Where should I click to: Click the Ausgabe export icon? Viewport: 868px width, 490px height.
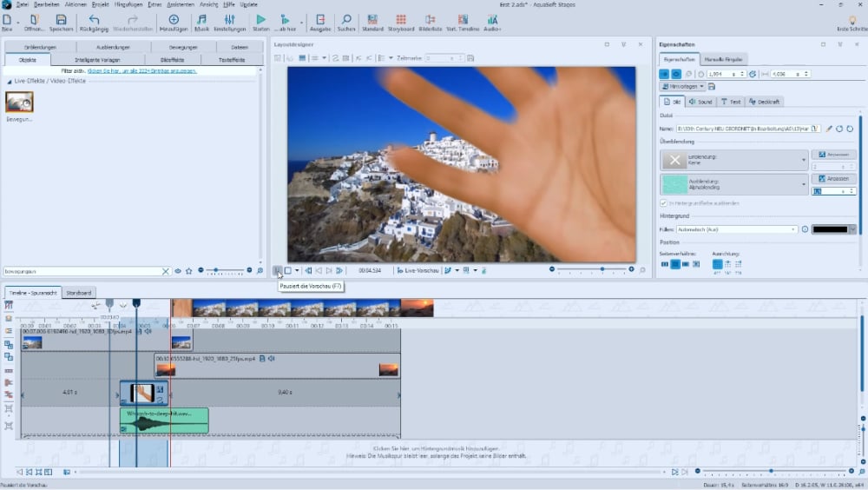[x=320, y=19]
